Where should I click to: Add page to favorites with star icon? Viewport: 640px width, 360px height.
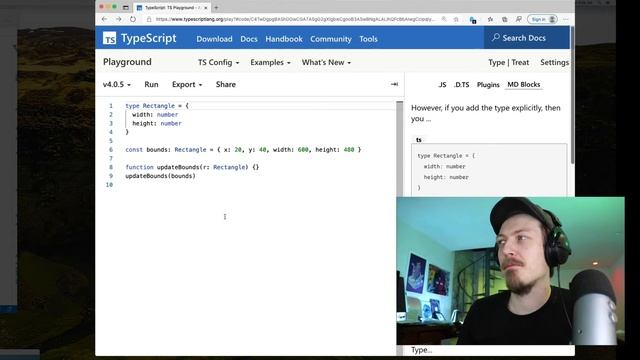pyautogui.click(x=456, y=19)
